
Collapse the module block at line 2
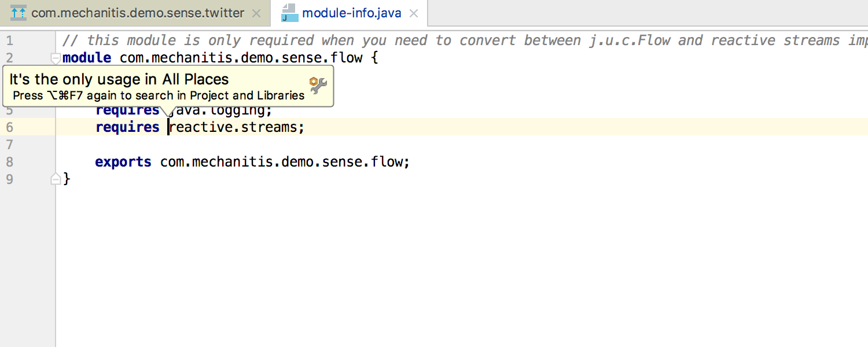point(56,58)
